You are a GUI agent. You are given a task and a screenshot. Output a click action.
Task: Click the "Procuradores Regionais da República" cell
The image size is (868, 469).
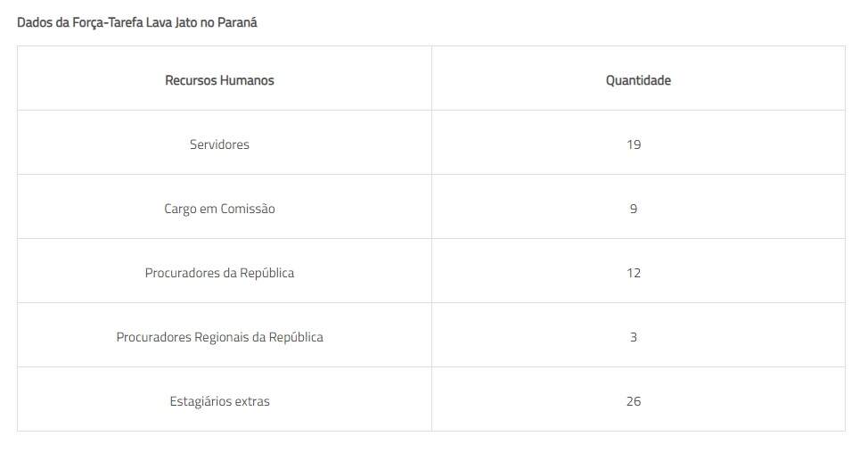point(219,337)
